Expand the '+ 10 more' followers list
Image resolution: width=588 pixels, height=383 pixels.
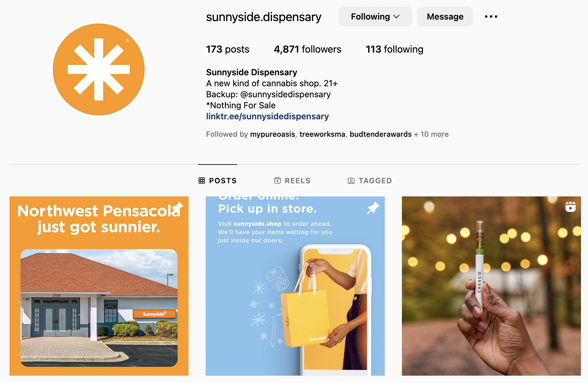click(x=431, y=134)
